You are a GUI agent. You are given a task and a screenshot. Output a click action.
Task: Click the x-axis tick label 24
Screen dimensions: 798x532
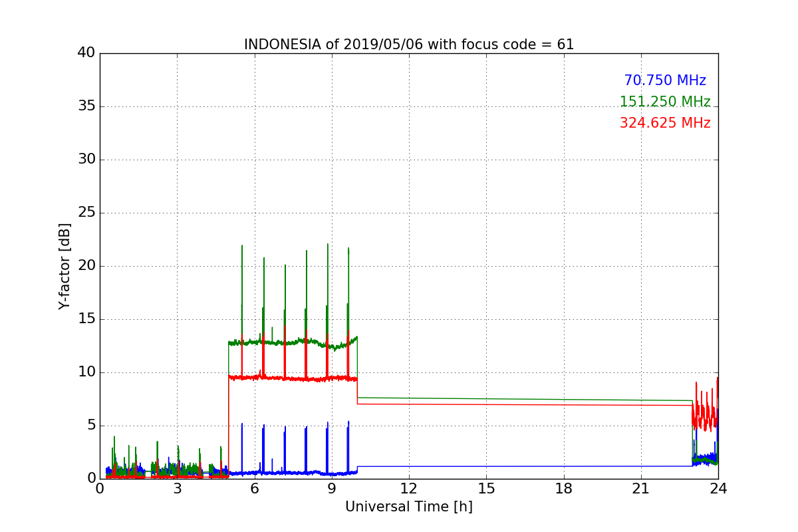[x=718, y=489]
